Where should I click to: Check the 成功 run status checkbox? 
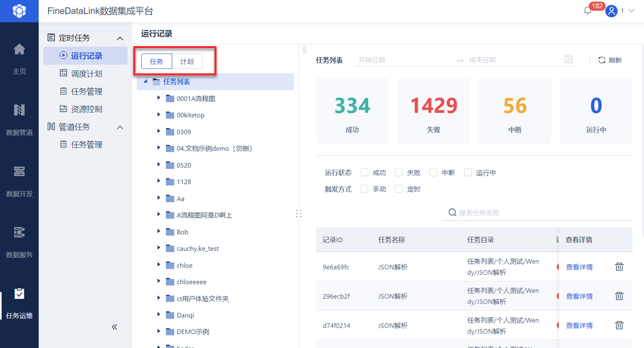pyautogui.click(x=365, y=173)
